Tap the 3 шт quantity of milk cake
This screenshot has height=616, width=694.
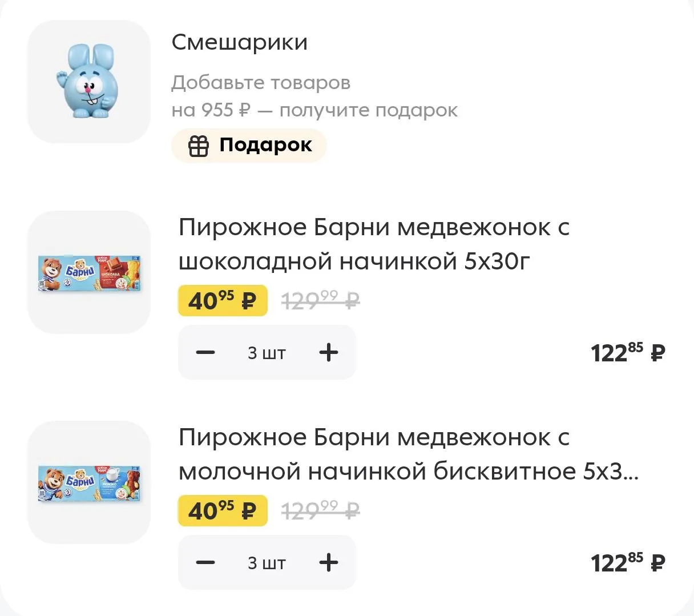click(267, 563)
